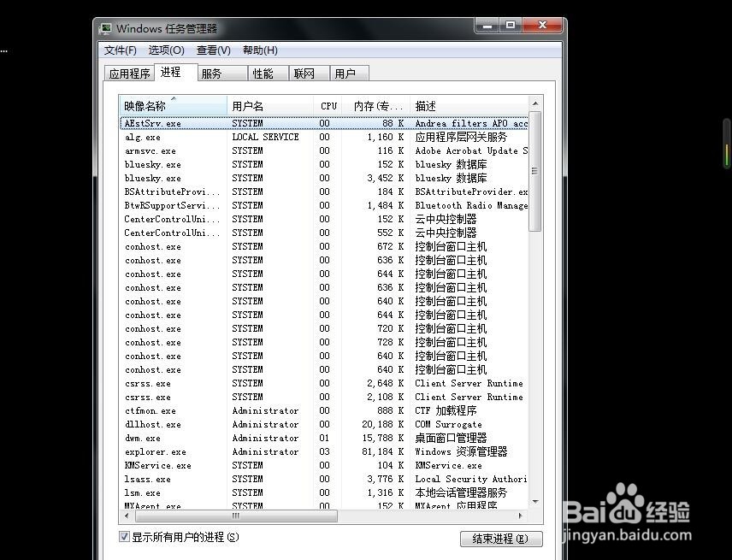This screenshot has width=732, height=560.
Task: Select the BSAttributeProvi... process
Action: tap(324, 192)
